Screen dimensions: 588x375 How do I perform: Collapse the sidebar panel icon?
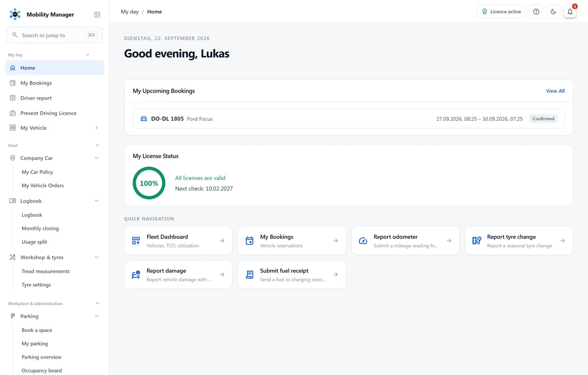pyautogui.click(x=97, y=15)
